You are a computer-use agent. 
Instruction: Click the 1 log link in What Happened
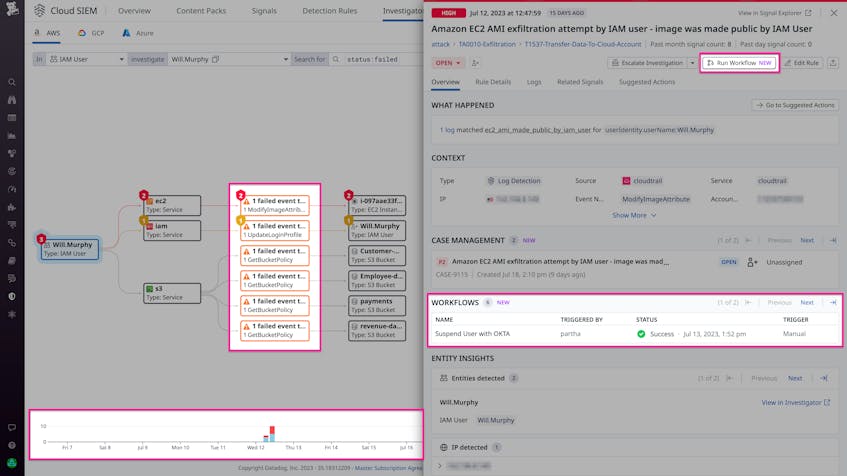[447, 130]
